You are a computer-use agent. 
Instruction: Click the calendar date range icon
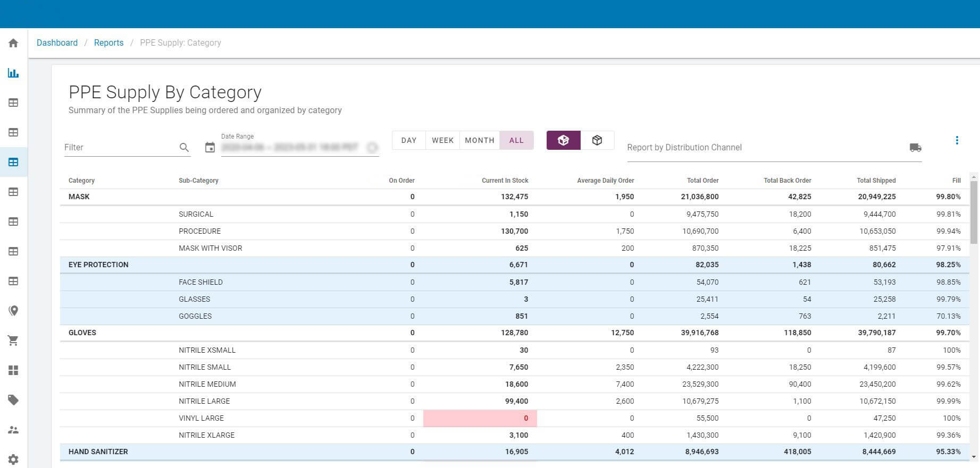(x=210, y=148)
